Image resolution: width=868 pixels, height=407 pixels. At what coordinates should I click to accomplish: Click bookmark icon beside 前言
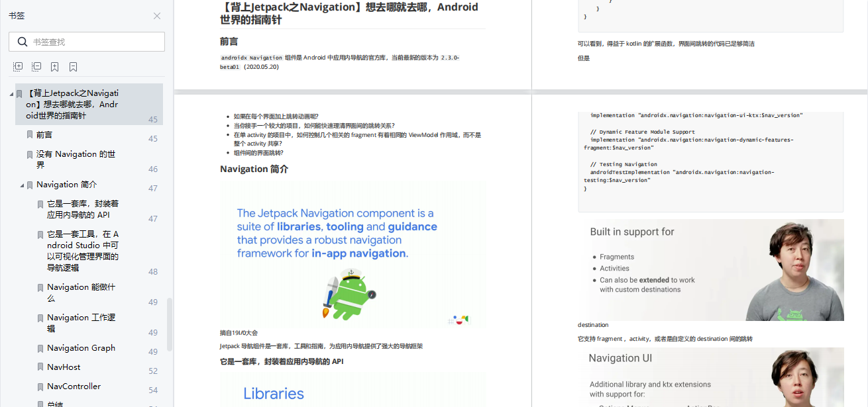pyautogui.click(x=30, y=134)
